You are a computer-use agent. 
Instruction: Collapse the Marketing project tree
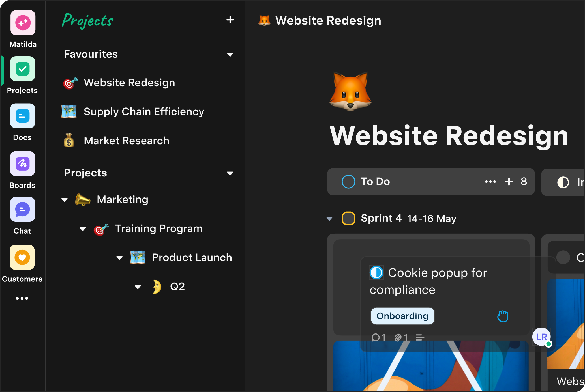coord(65,200)
